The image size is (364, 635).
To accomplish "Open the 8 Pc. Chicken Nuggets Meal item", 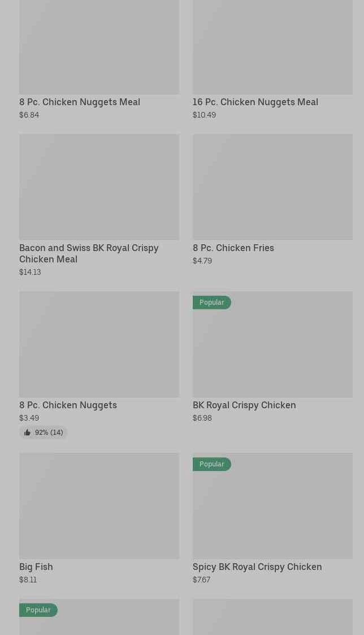I will point(80,102).
